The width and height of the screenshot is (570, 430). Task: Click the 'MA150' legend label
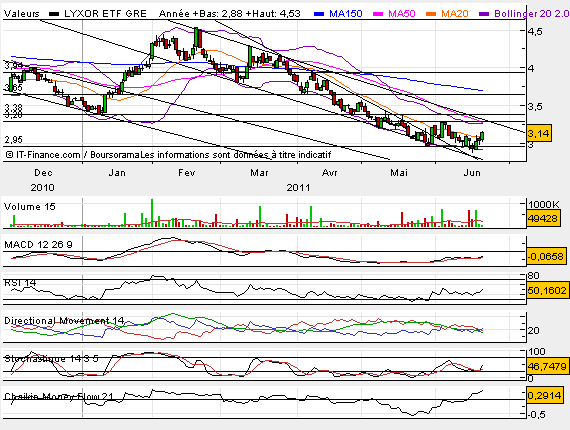(346, 14)
